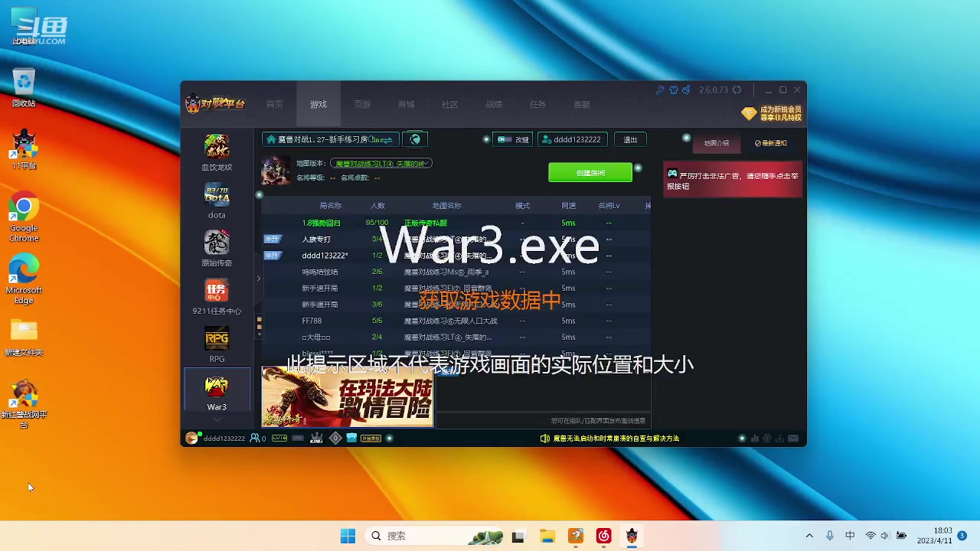Open 回收站 recycle bin on desktop
Image resolution: width=980 pixels, height=551 pixels.
click(x=24, y=87)
